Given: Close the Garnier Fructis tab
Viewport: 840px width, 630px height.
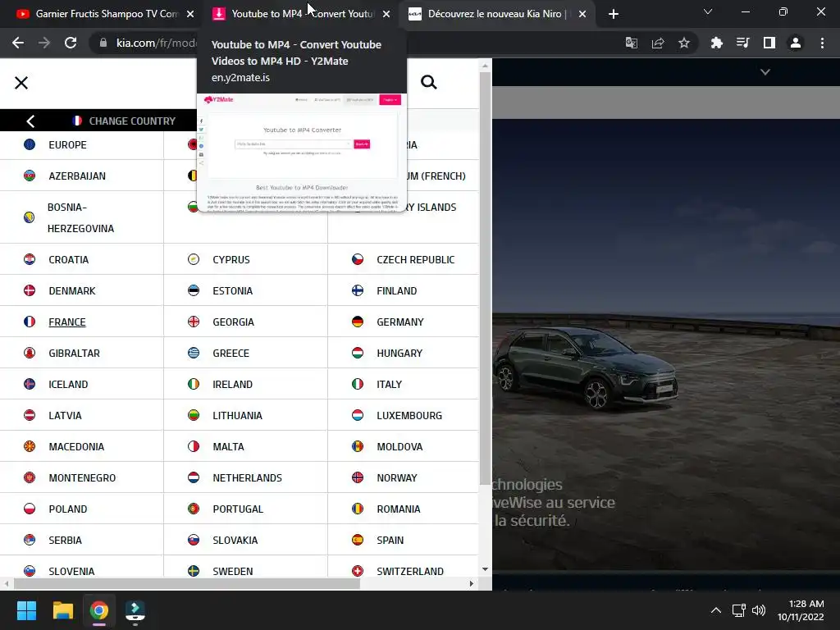Looking at the screenshot, I should click(x=190, y=14).
